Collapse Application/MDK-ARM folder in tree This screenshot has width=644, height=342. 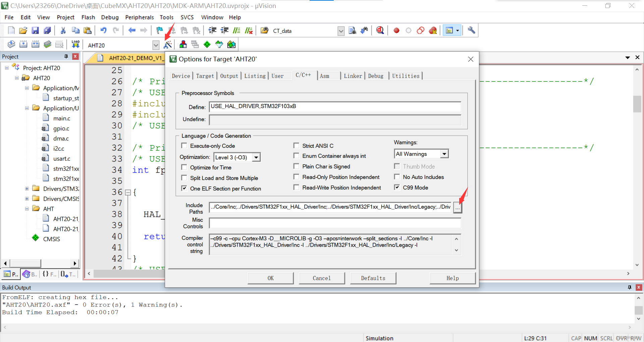[x=27, y=88]
